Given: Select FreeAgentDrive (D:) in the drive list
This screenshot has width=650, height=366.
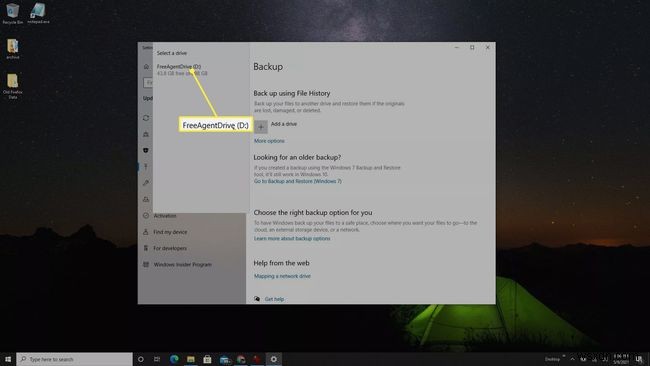Looking at the screenshot, I should pos(182,70).
